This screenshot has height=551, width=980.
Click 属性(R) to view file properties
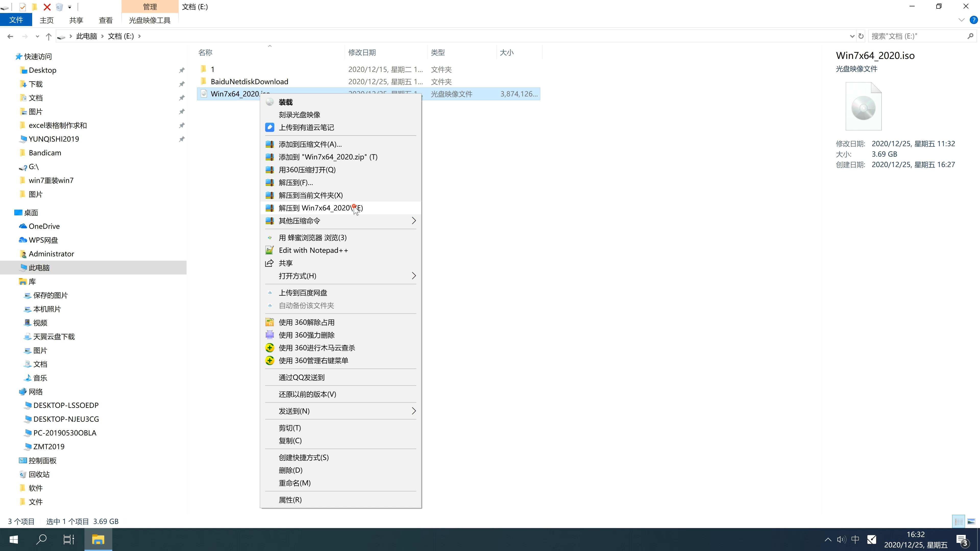coord(290,499)
